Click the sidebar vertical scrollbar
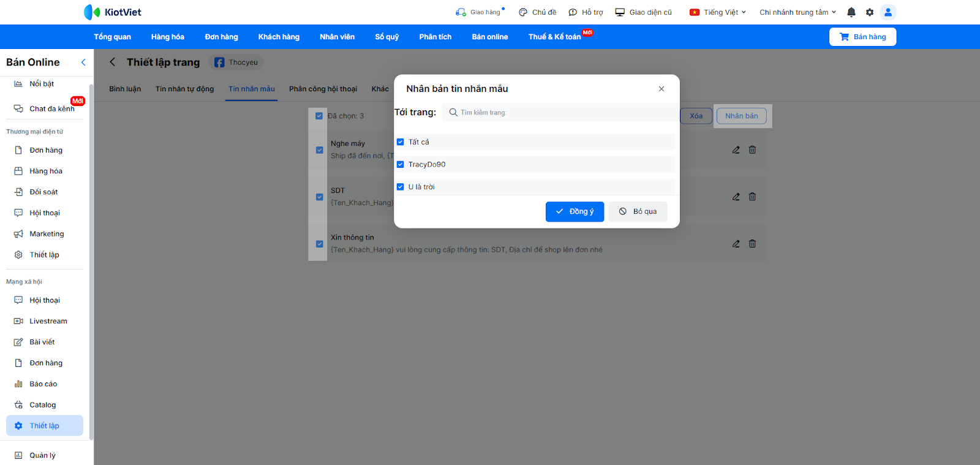This screenshot has width=980, height=465. (x=91, y=262)
